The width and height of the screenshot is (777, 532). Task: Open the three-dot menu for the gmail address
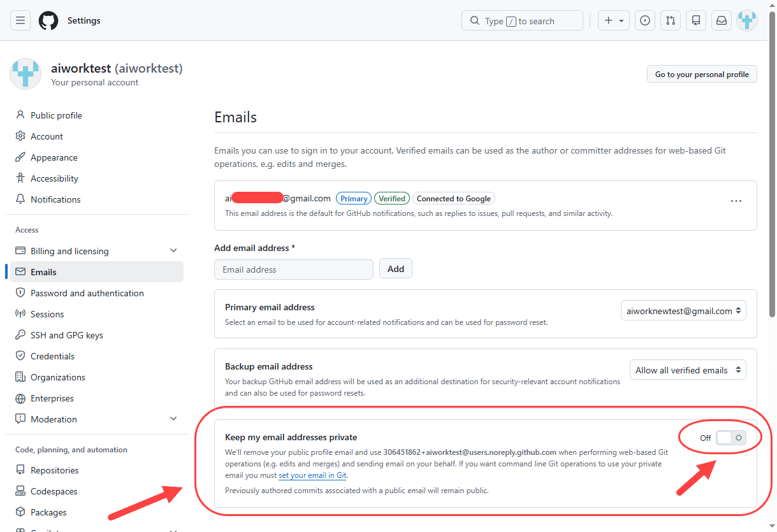[x=736, y=201]
